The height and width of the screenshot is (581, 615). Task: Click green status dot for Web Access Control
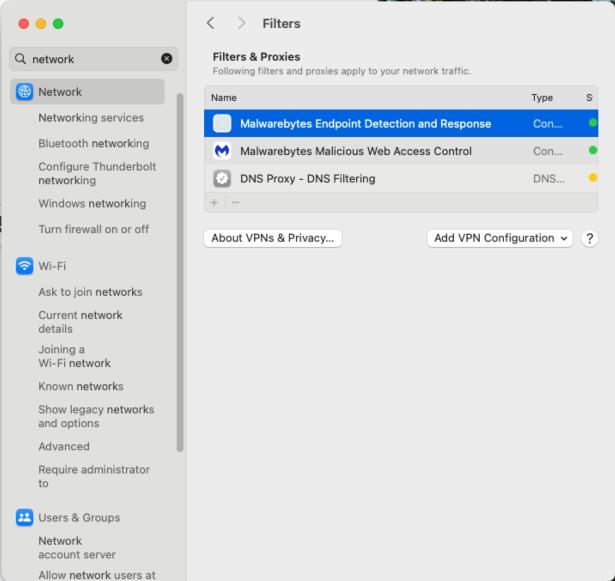(x=593, y=150)
